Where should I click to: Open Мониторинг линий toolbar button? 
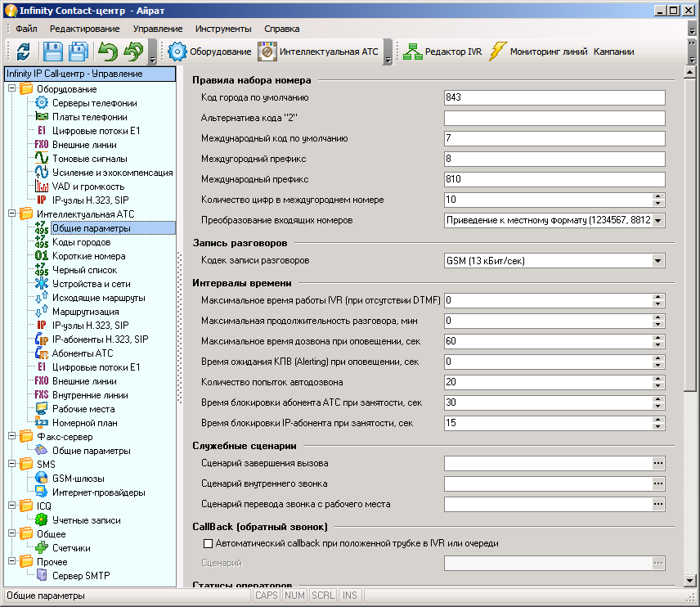coord(537,52)
